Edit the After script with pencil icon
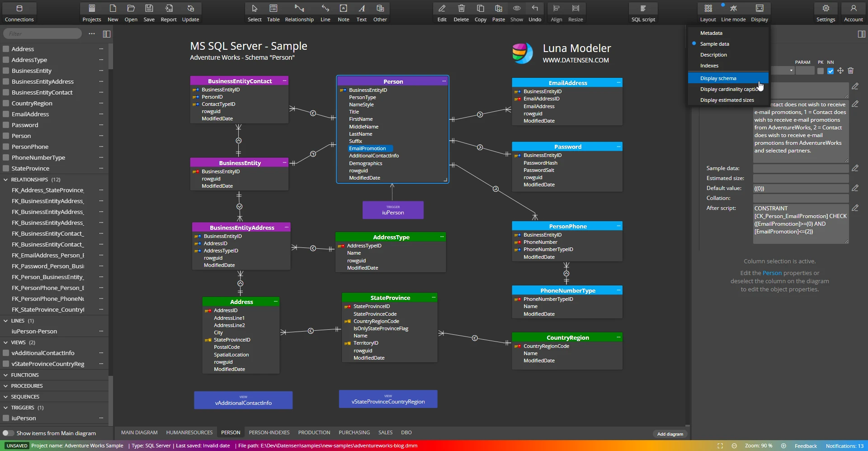 (855, 208)
